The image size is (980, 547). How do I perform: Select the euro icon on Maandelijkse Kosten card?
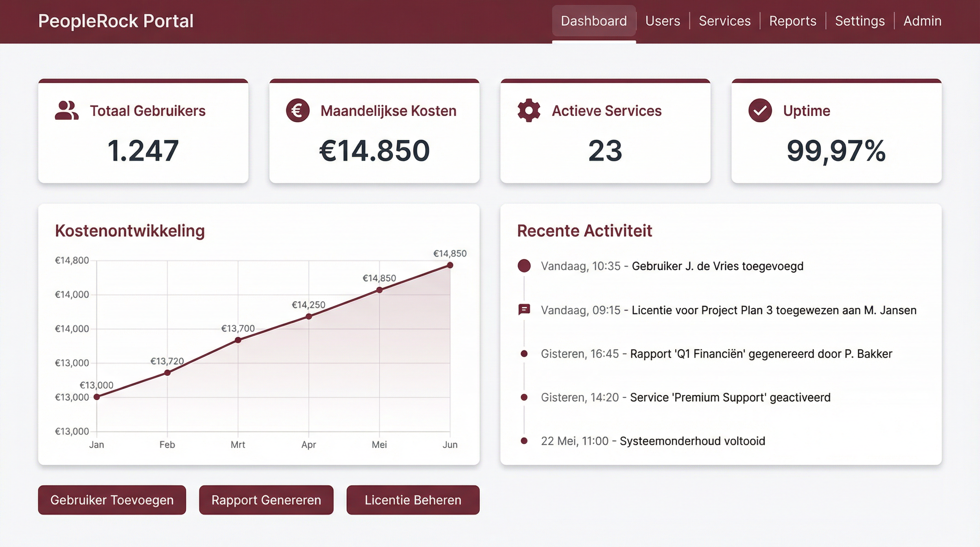click(x=297, y=111)
